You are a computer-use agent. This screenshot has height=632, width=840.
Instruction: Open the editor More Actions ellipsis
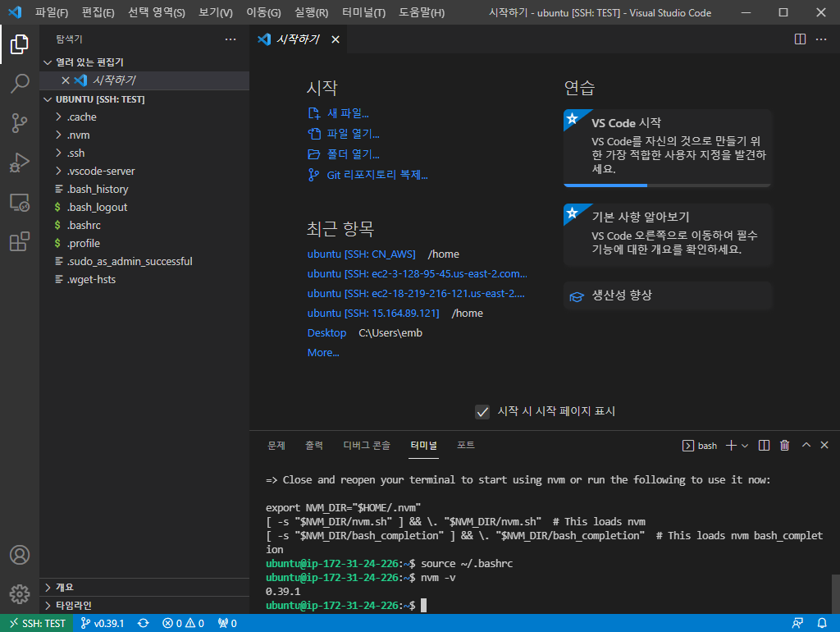pyautogui.click(x=820, y=39)
